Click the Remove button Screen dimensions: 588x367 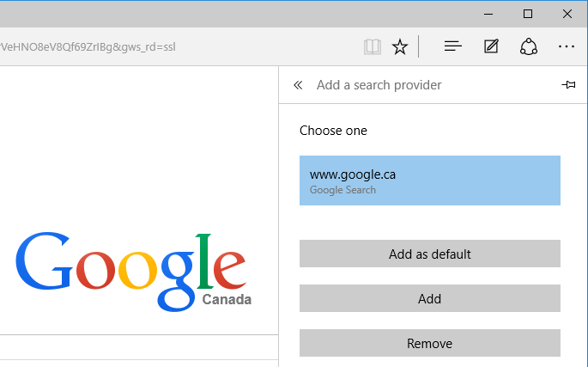pyautogui.click(x=430, y=343)
